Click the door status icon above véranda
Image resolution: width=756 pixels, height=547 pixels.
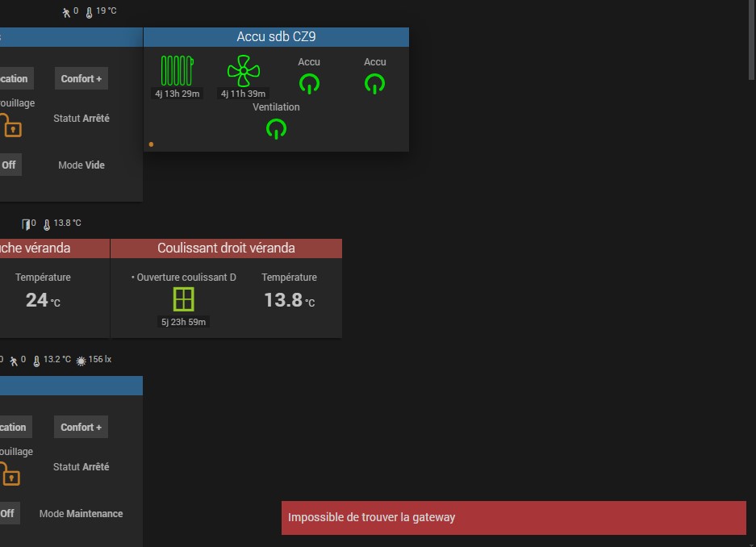click(26, 224)
